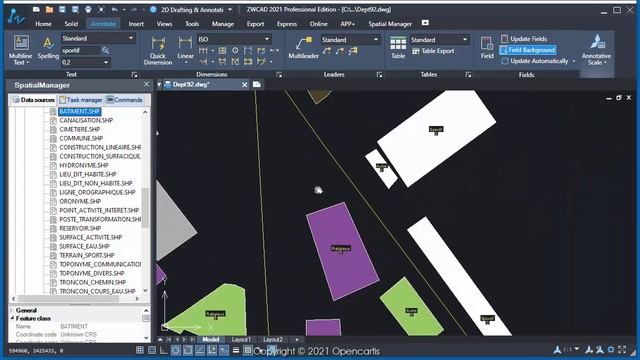The image size is (640, 360).
Task: Select CANALISATION.SHP in the tree
Action: pyautogui.click(x=86, y=120)
